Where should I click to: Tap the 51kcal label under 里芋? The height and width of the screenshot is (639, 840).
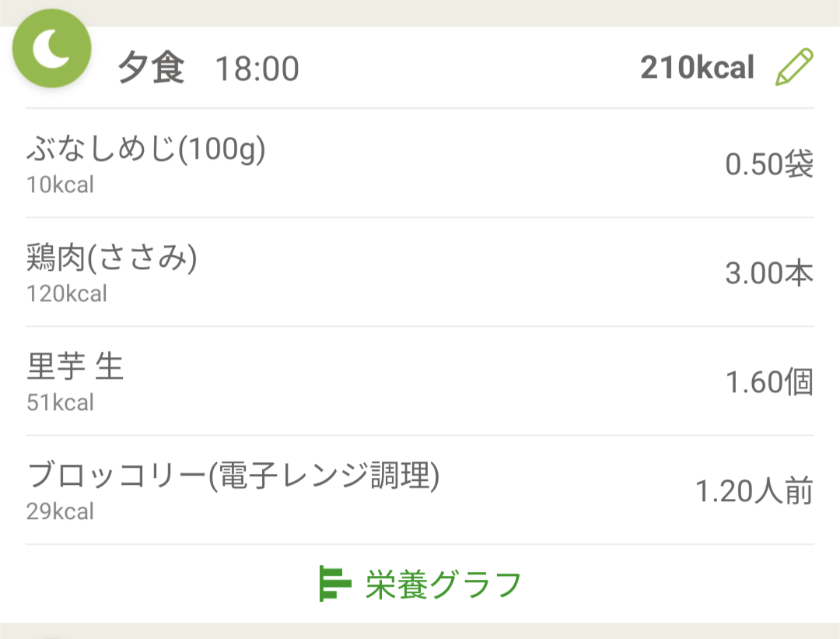click(x=60, y=402)
